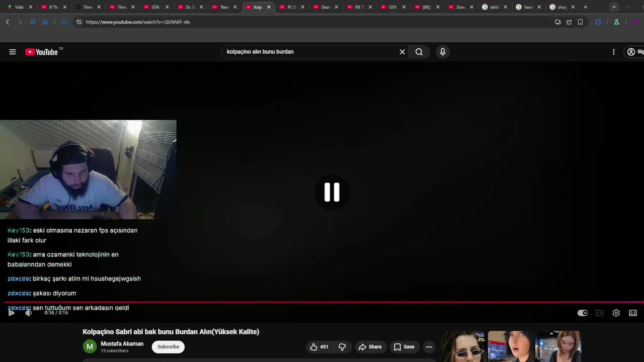644x362 pixels.
Task: Open more actions ellipsis below video
Action: [x=429, y=347]
